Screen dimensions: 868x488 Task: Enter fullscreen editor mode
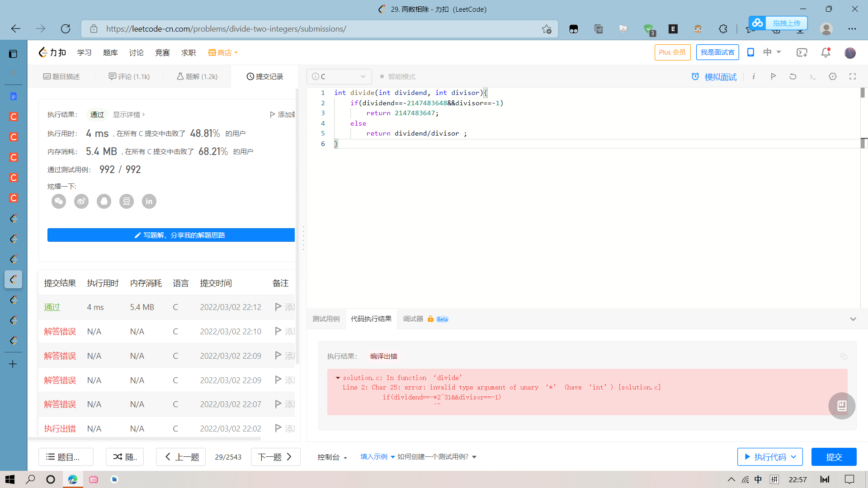853,76
